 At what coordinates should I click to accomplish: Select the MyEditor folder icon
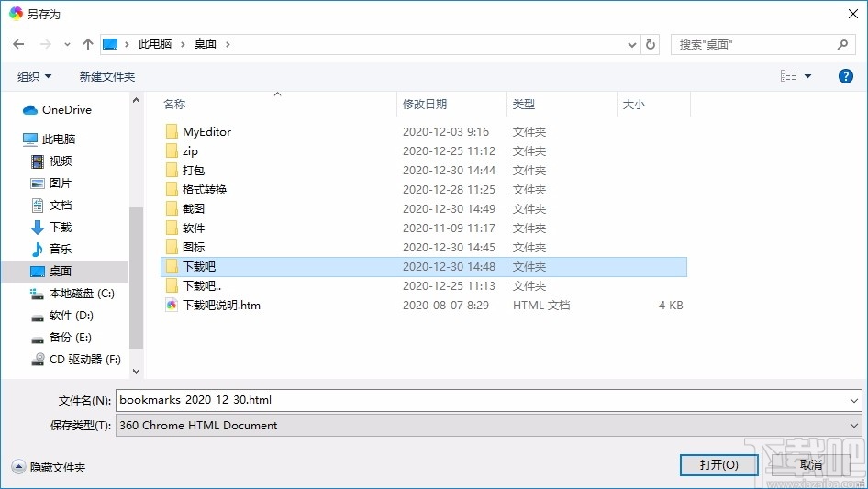172,131
